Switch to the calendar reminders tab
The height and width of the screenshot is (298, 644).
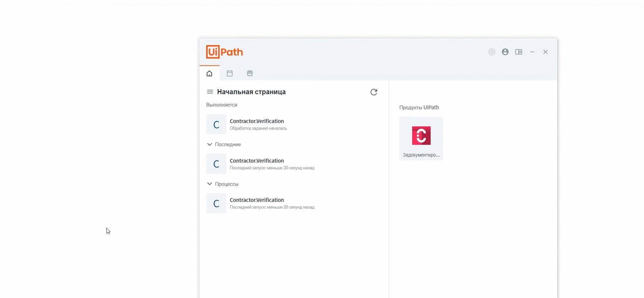[x=230, y=73]
